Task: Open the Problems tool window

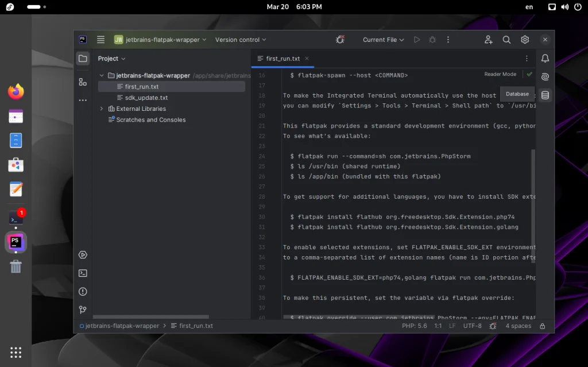Action: click(x=83, y=291)
